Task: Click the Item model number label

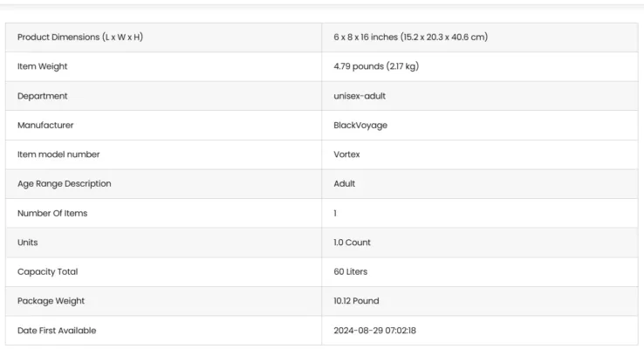Action: 58,154
